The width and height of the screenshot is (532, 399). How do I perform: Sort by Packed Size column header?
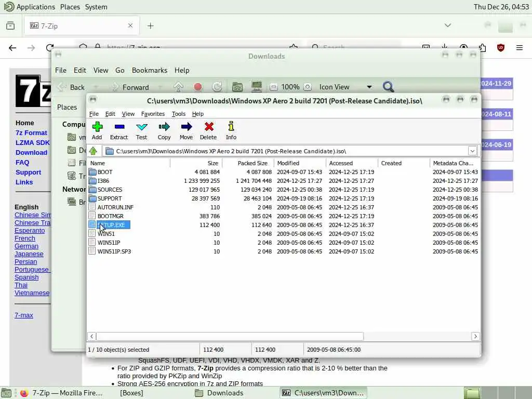pyautogui.click(x=248, y=163)
